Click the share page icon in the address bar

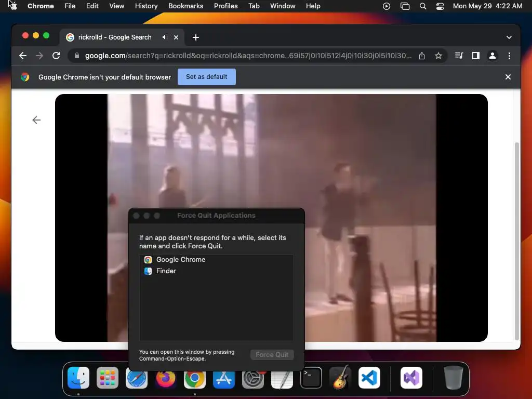[422, 56]
